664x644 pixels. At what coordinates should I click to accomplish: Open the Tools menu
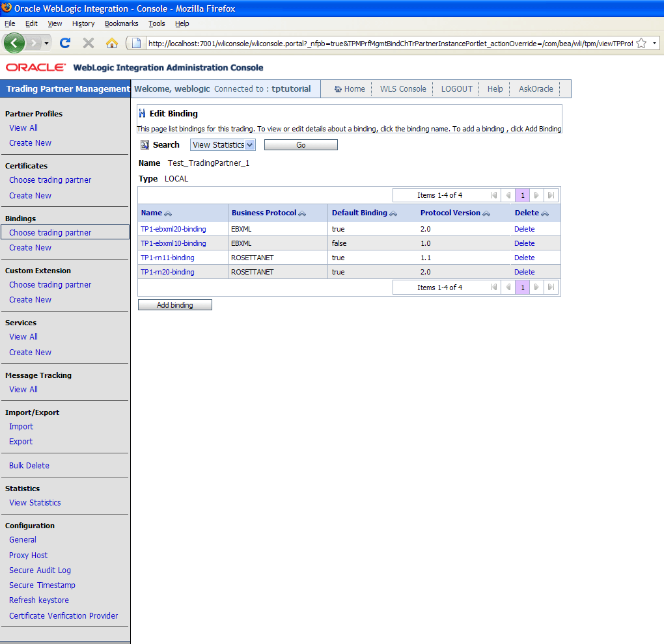tap(157, 23)
